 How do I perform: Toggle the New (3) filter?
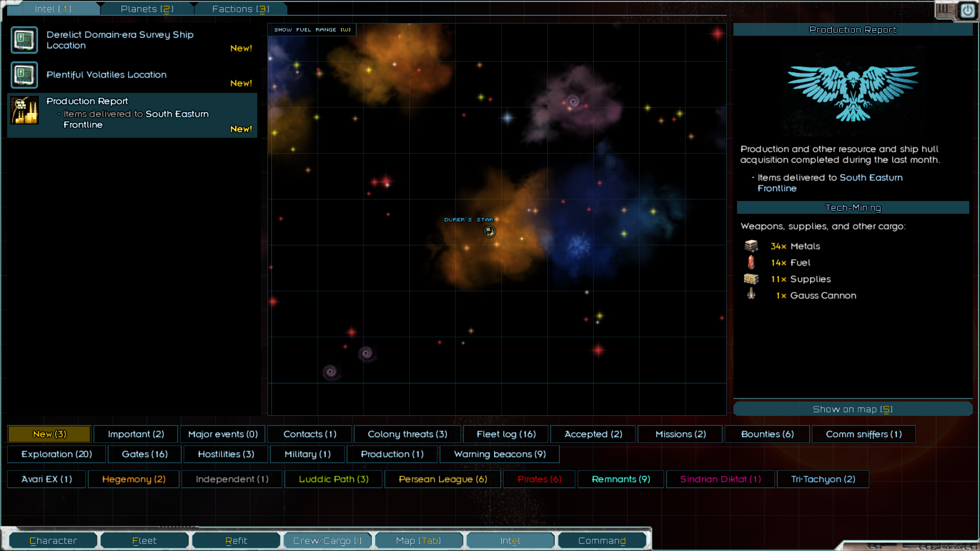(50, 434)
